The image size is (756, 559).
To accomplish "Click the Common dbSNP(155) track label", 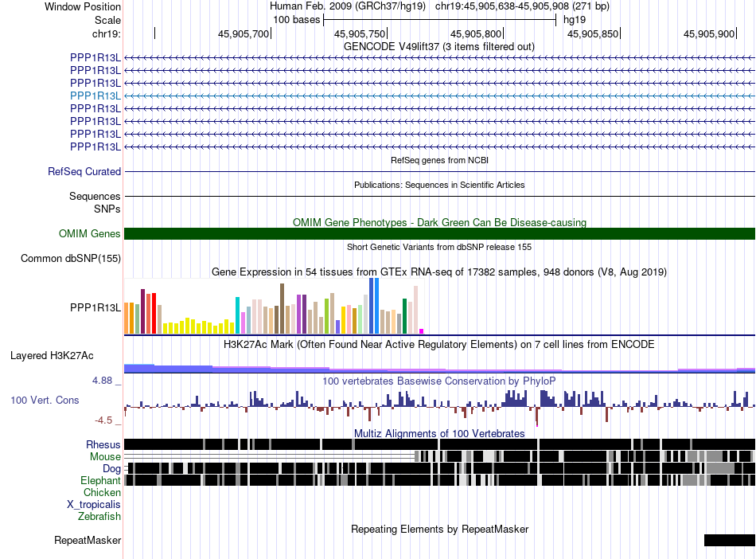I will point(71,259).
